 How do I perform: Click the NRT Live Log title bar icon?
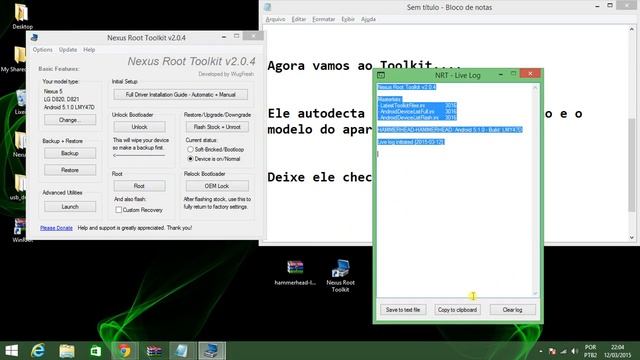coord(381,75)
